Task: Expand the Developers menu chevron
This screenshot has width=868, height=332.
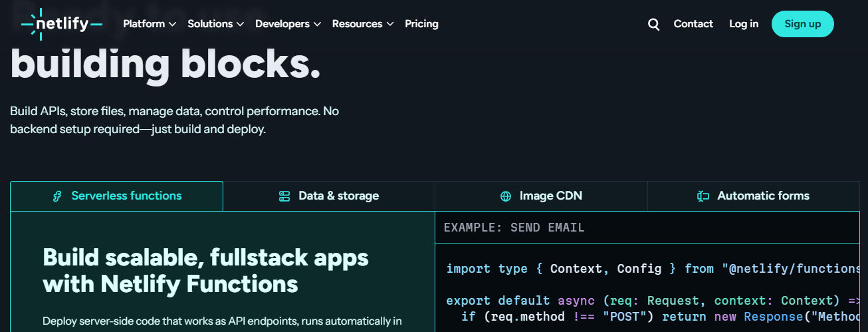Action: click(317, 25)
